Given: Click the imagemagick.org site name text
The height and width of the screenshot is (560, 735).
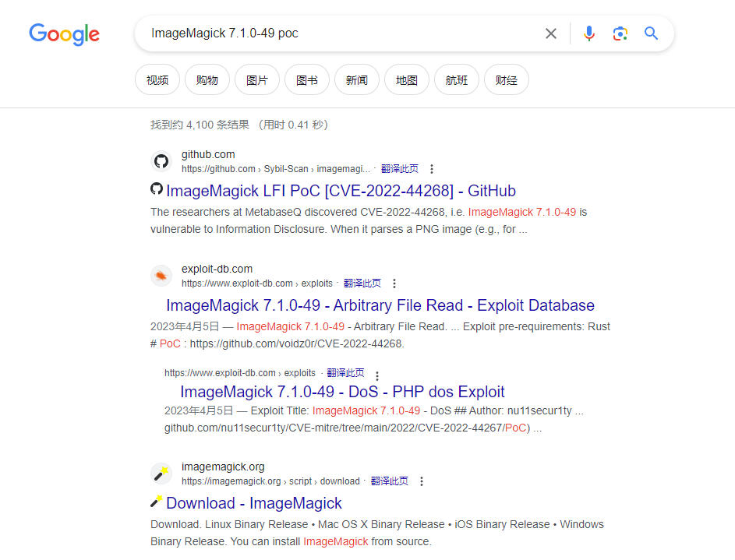Looking at the screenshot, I should 223,467.
